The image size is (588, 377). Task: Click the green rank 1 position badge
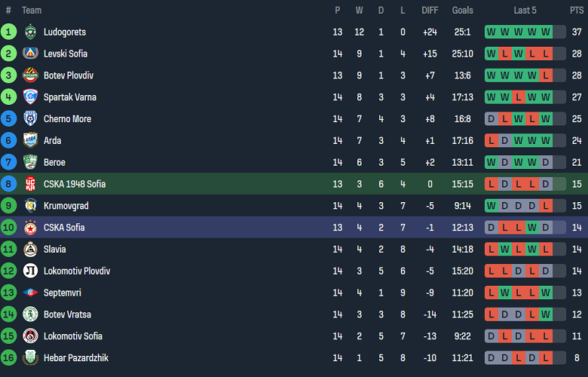click(x=9, y=32)
